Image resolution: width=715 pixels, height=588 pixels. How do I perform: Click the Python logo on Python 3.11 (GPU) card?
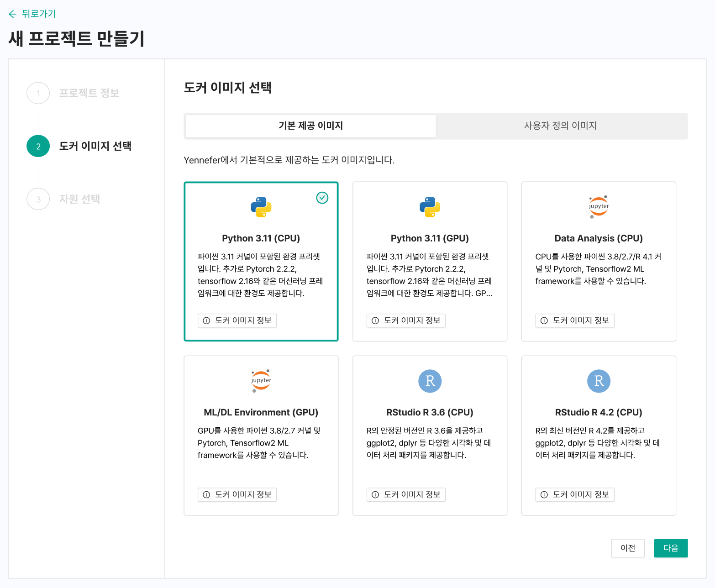pos(430,207)
